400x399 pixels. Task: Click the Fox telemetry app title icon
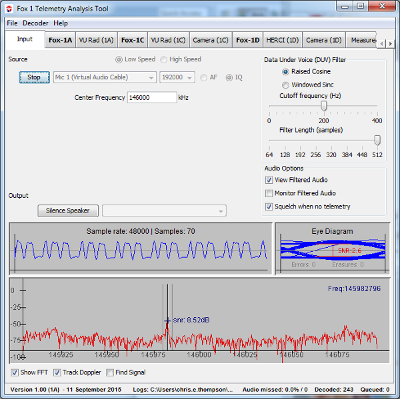click(x=10, y=9)
